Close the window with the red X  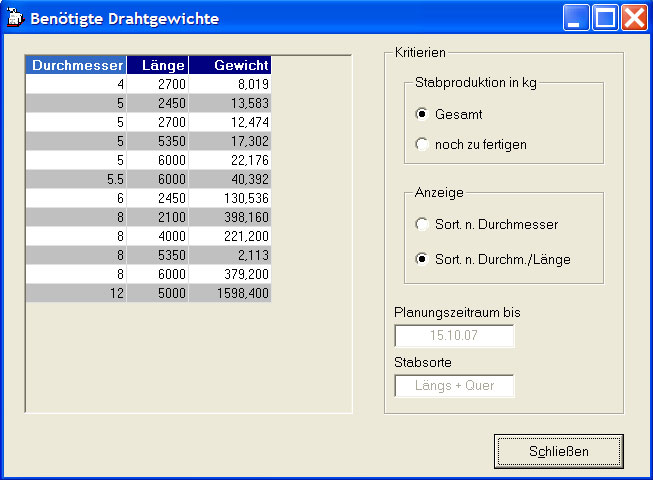634,18
